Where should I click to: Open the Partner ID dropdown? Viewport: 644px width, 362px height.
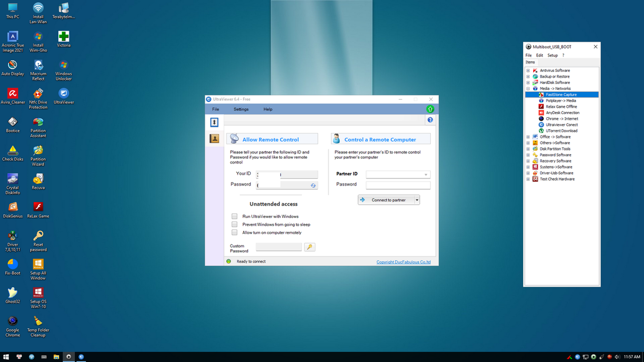tap(426, 174)
